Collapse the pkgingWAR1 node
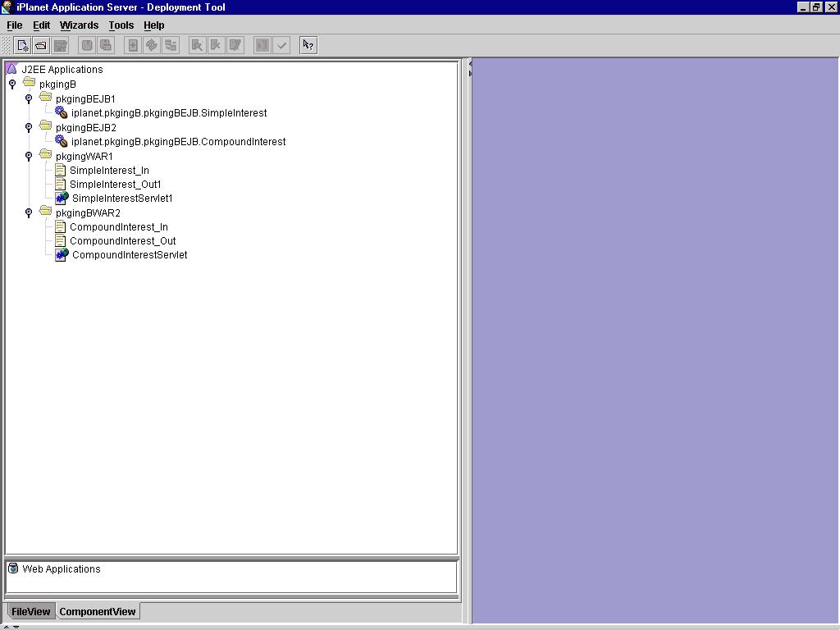 coord(29,157)
